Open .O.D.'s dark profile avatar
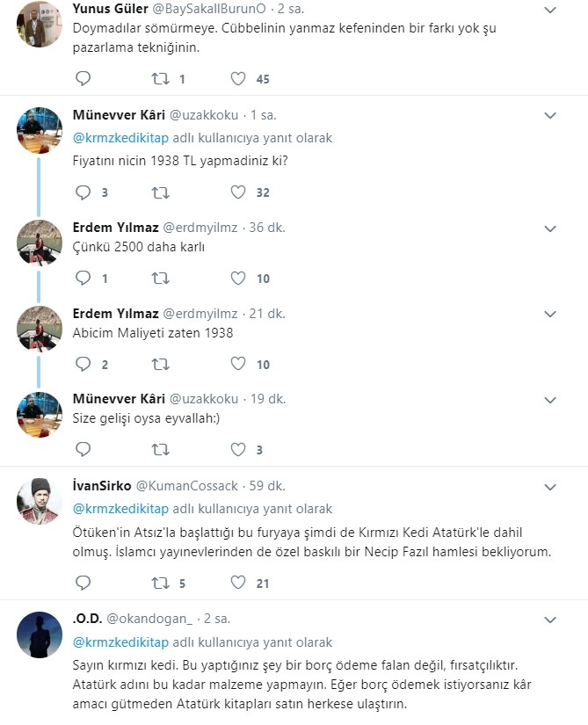Viewport: 588px width, 725px height. pyautogui.click(x=40, y=635)
